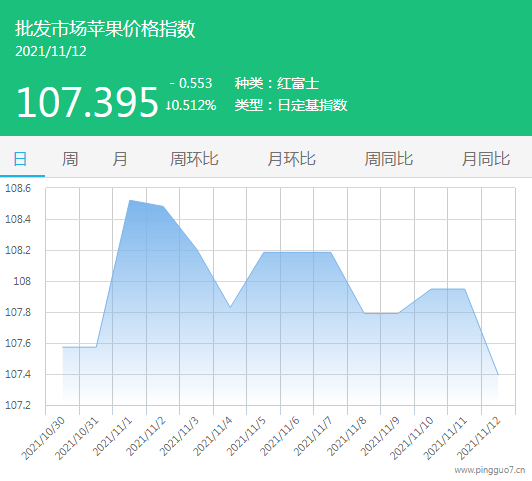Click the 108.6 y-axis label

(18, 188)
